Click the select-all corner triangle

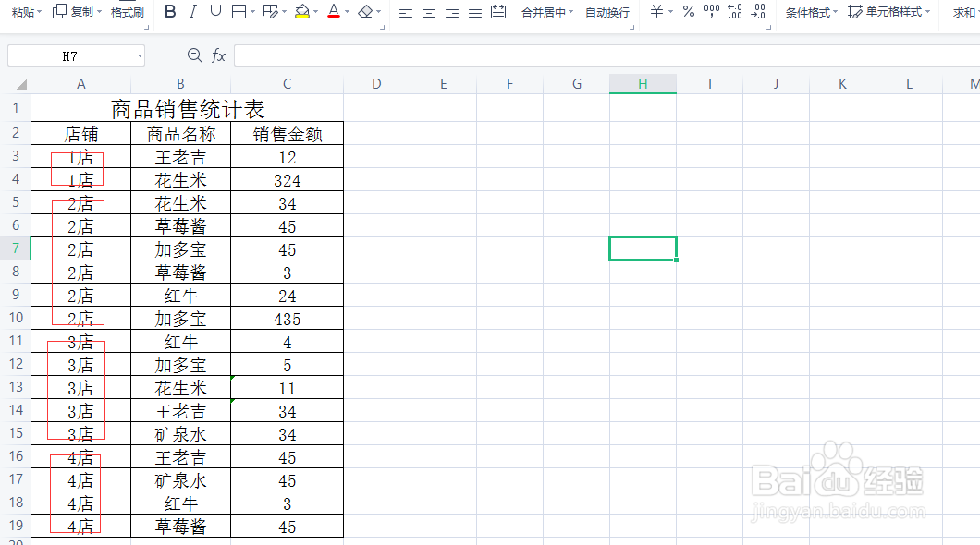pos(21,84)
